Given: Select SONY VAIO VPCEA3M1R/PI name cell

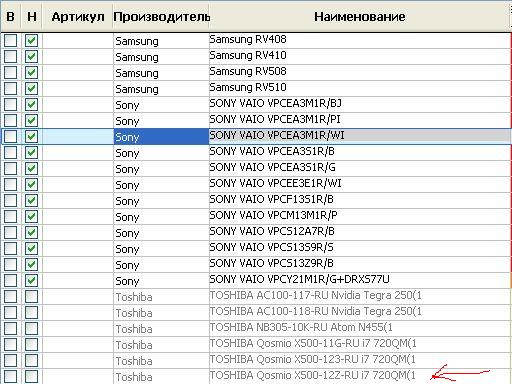Looking at the screenshot, I should (360, 121).
